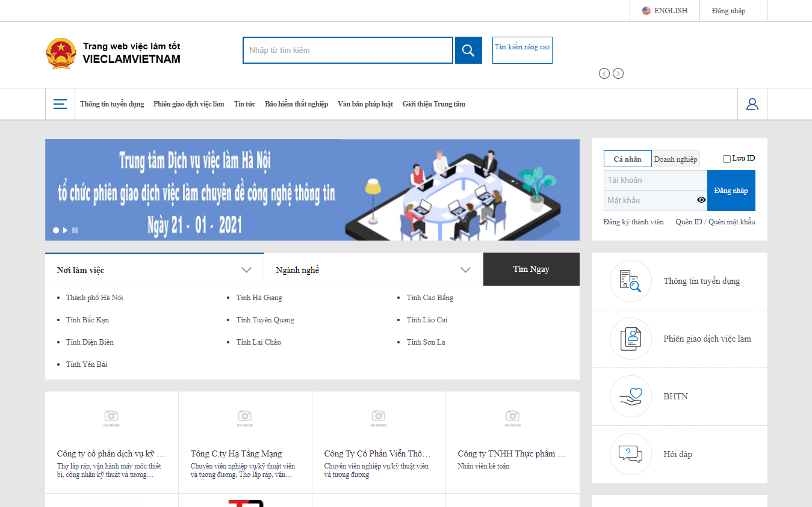Click the BHTN heart-in-hand icon
Image resolution: width=812 pixels, height=507 pixels.
pos(631,396)
